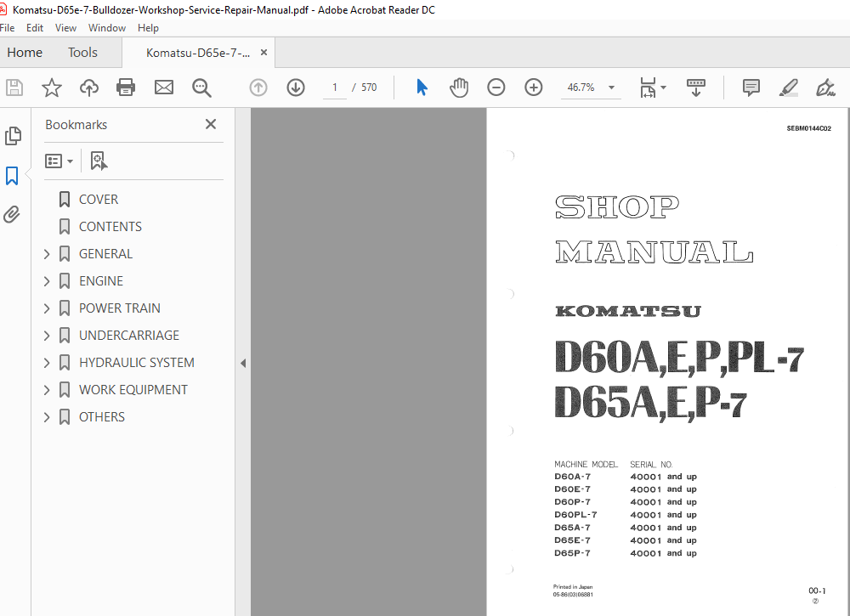Activate the Selection arrow tool

(x=422, y=88)
